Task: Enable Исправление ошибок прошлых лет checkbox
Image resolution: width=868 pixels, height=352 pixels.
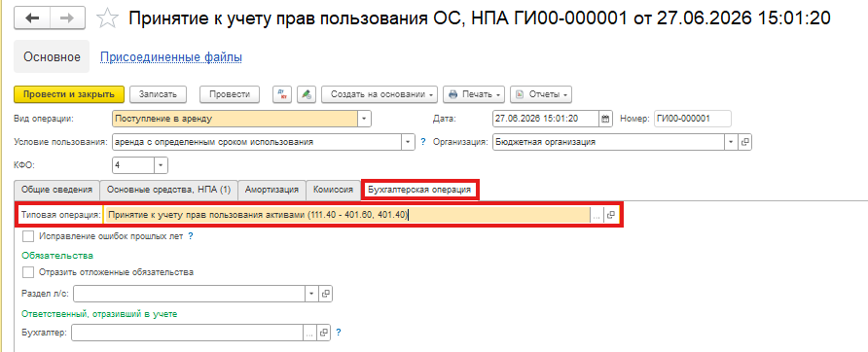Action: click(x=27, y=236)
